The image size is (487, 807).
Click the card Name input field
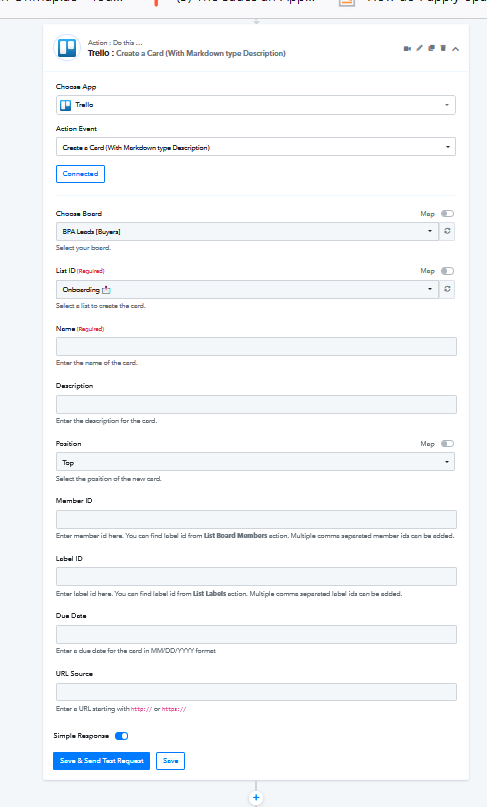pyautogui.click(x=256, y=346)
